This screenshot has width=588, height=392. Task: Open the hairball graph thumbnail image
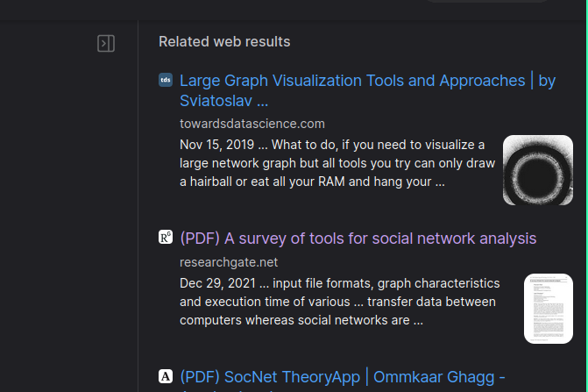click(538, 170)
